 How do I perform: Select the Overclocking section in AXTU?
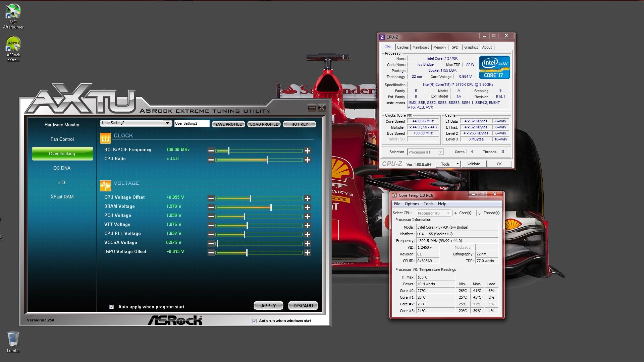click(62, 154)
